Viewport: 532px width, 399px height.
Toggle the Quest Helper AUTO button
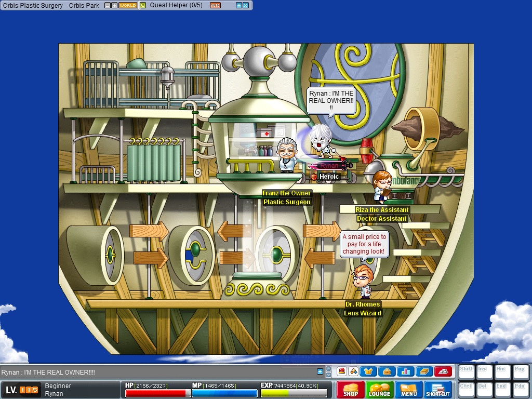[215, 5]
